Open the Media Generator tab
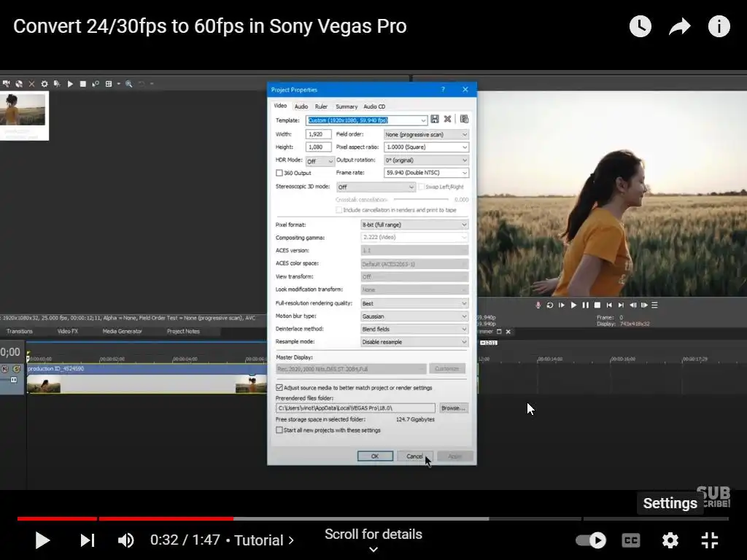Viewport: 747px width, 560px height. tap(122, 332)
